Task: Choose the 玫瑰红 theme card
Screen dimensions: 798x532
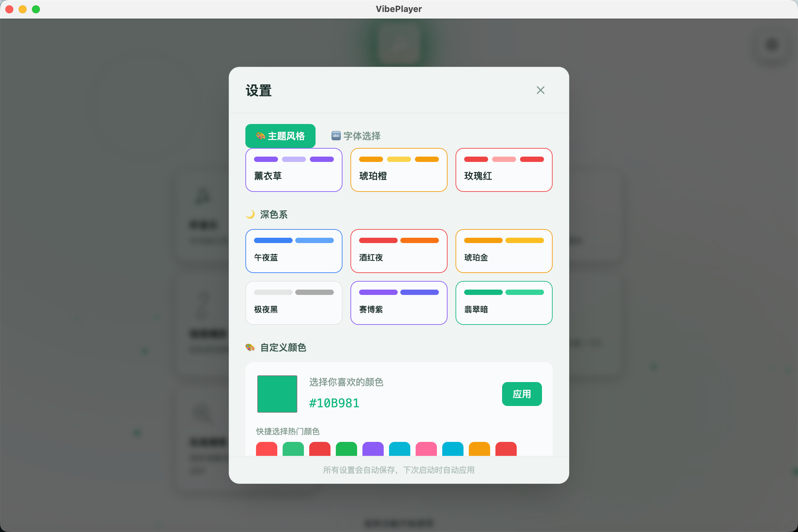Action: [504, 170]
